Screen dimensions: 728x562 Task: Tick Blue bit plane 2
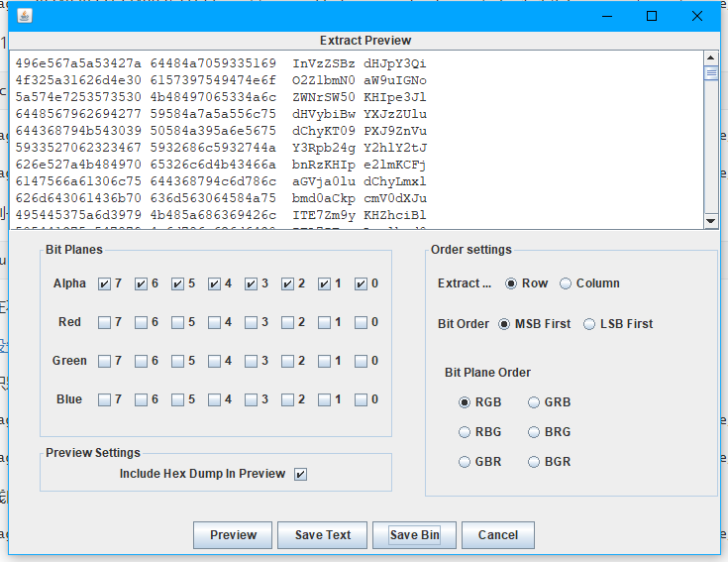click(x=288, y=399)
